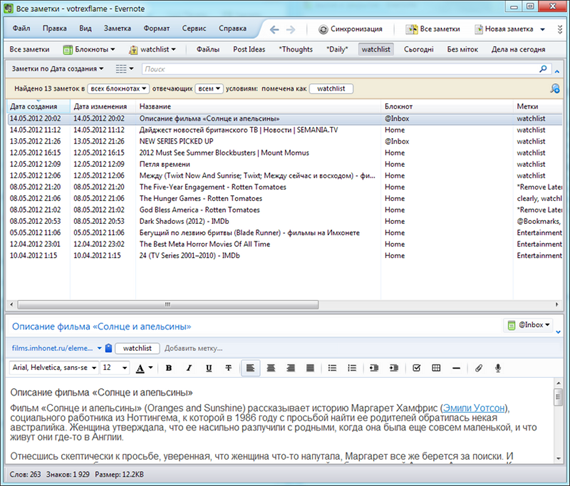The width and height of the screenshot is (570, 486).
Task: Insert a checkbox into note
Action: [x=417, y=368]
